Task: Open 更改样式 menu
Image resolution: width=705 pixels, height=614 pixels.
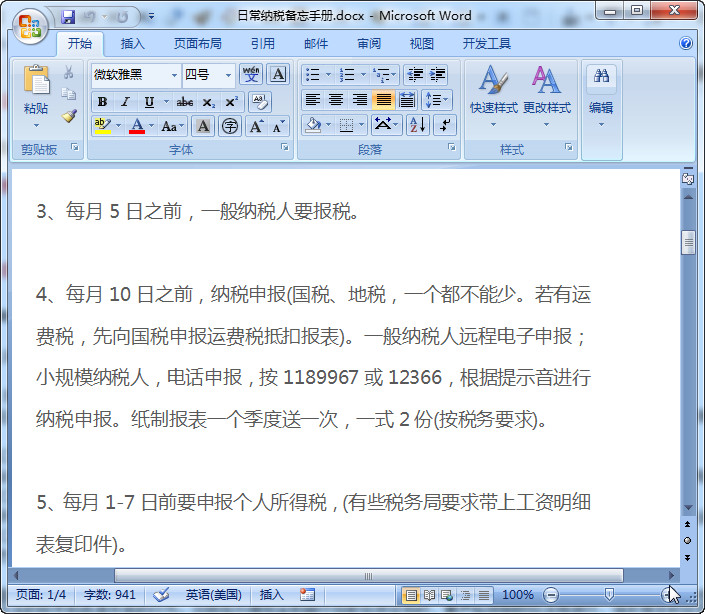Action: click(547, 96)
